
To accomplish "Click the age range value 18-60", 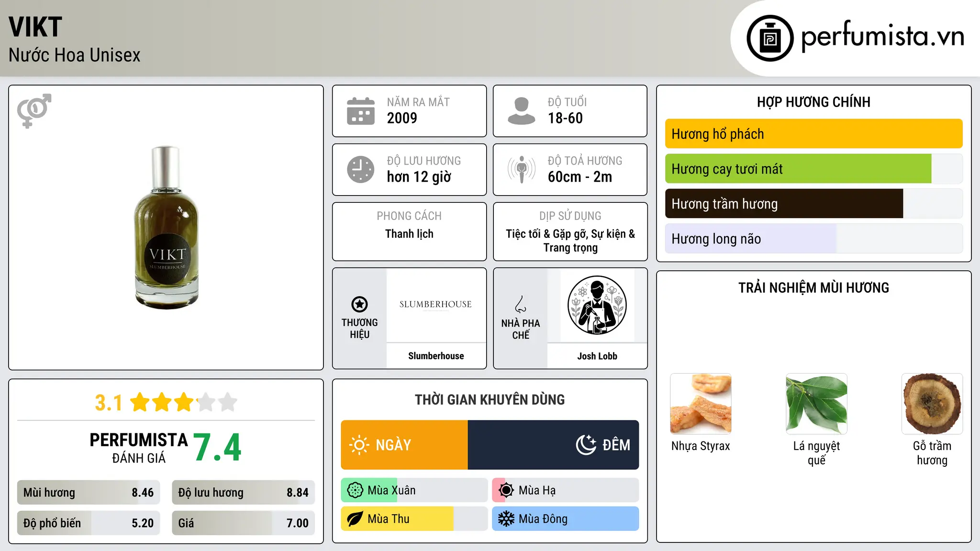I will pos(565,118).
